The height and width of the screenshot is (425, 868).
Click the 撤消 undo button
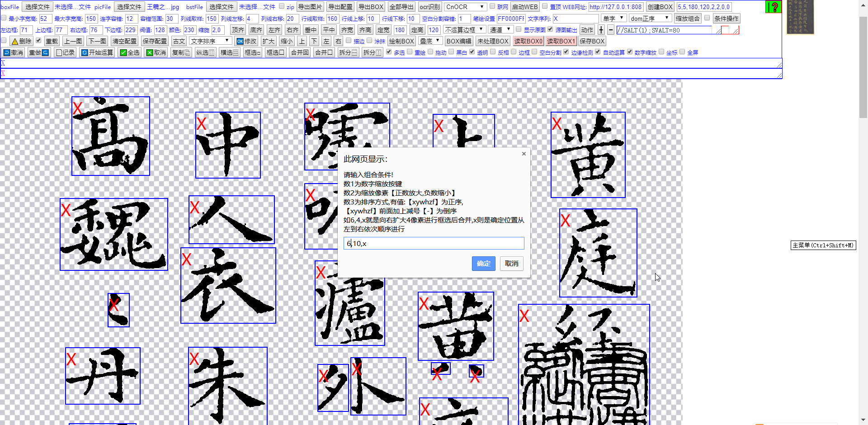(13, 52)
